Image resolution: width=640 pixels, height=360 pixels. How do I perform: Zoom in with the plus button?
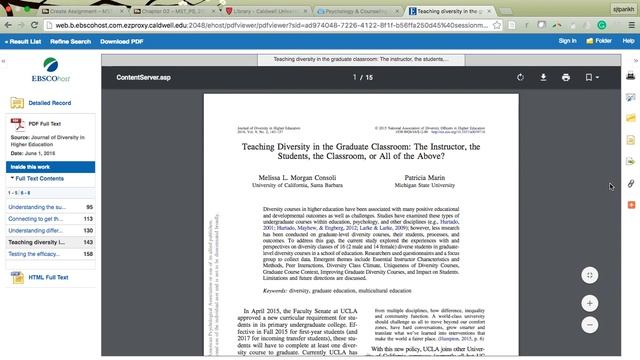(x=590, y=303)
